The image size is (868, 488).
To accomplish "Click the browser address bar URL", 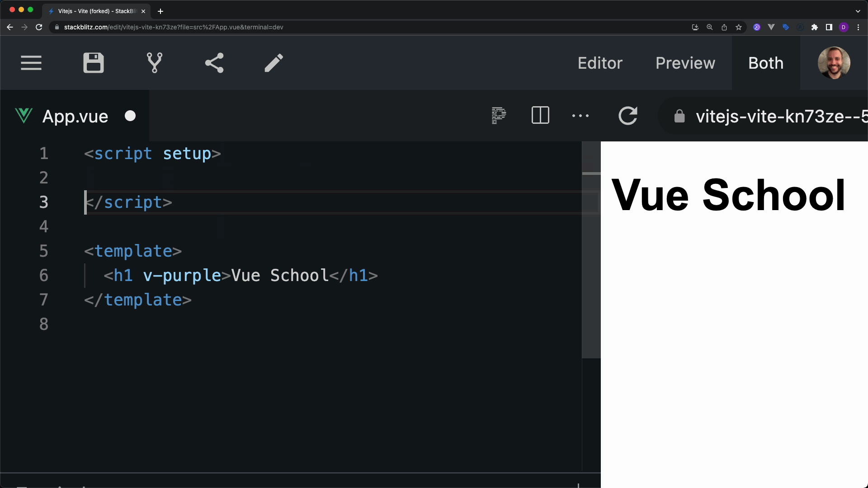I will click(x=174, y=27).
